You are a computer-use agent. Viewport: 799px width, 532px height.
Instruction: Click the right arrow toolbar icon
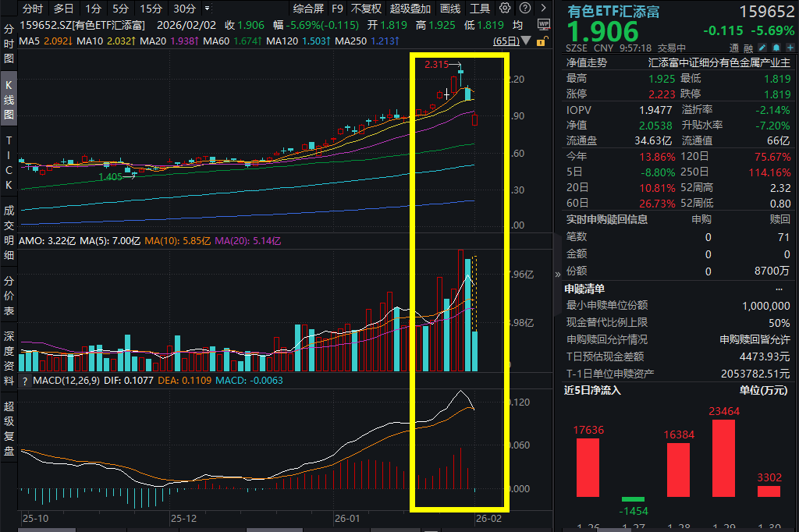(x=544, y=8)
